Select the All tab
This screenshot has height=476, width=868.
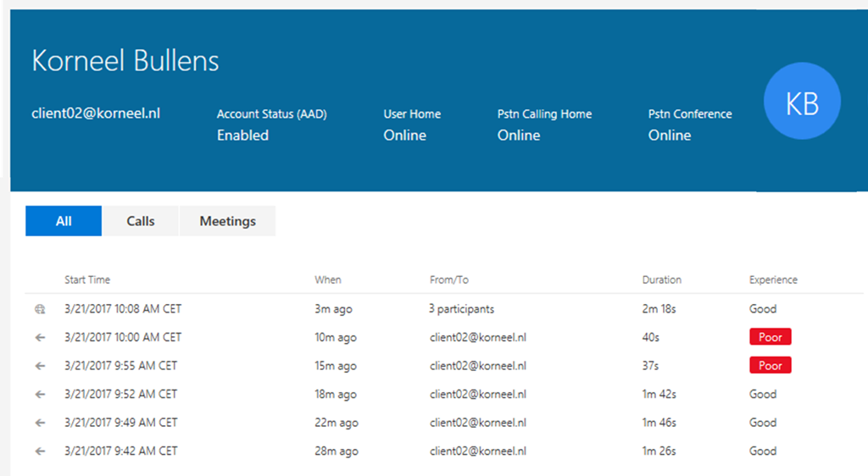tap(64, 221)
